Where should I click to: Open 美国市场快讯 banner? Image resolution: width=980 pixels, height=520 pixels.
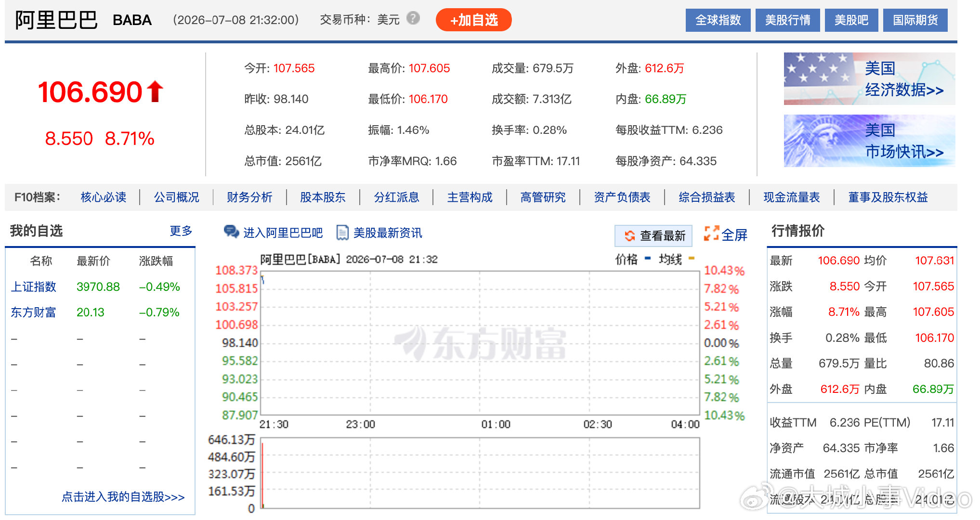point(869,141)
